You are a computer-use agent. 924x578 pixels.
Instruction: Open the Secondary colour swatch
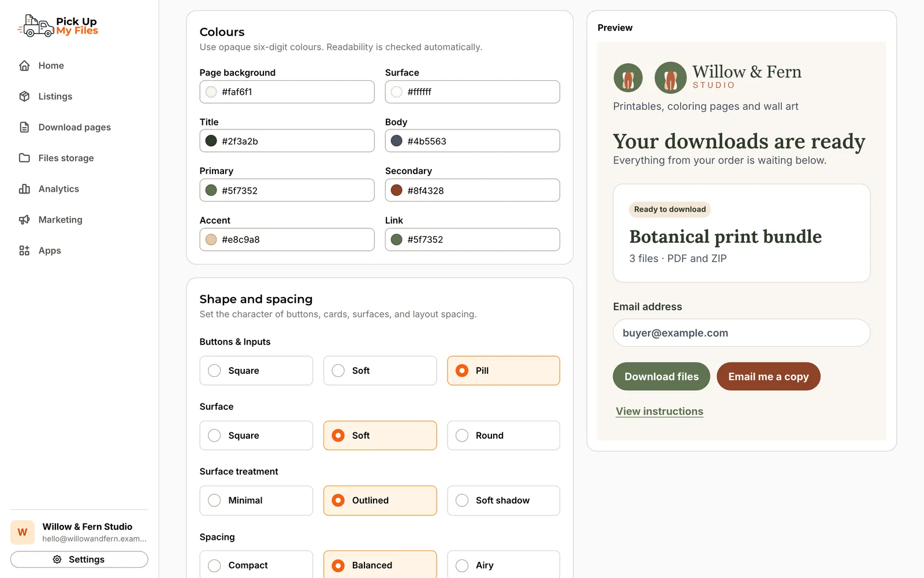pos(397,190)
